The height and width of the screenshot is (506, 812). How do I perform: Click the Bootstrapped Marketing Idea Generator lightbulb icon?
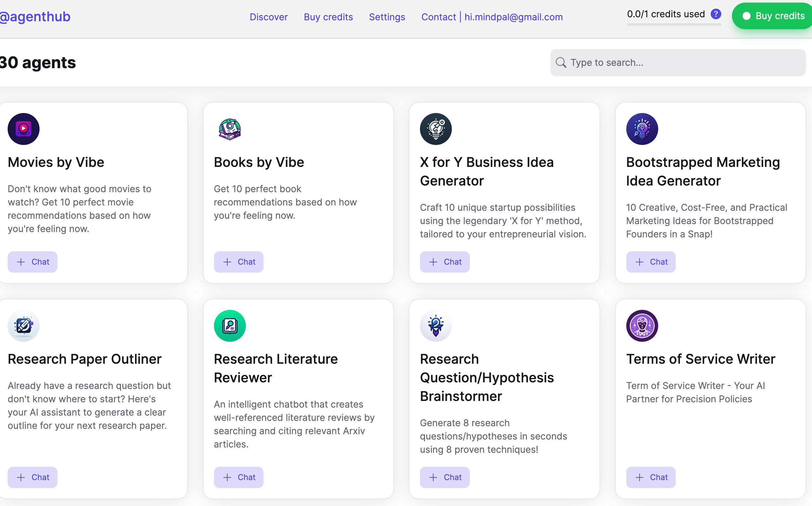[x=642, y=129]
